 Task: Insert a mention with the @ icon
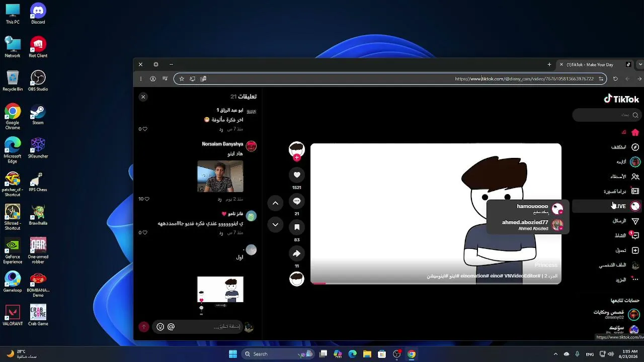[171, 327]
